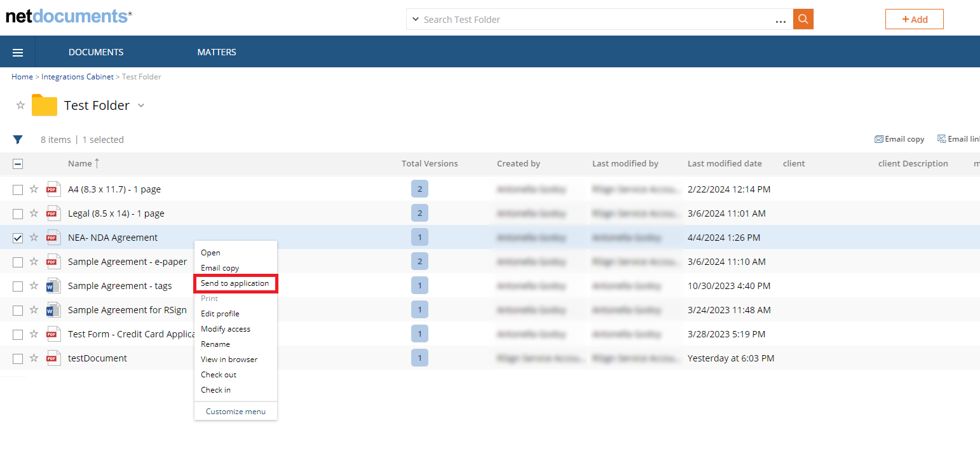
Task: Check the Sample Agreement for RSign checkbox
Action: [18, 310]
